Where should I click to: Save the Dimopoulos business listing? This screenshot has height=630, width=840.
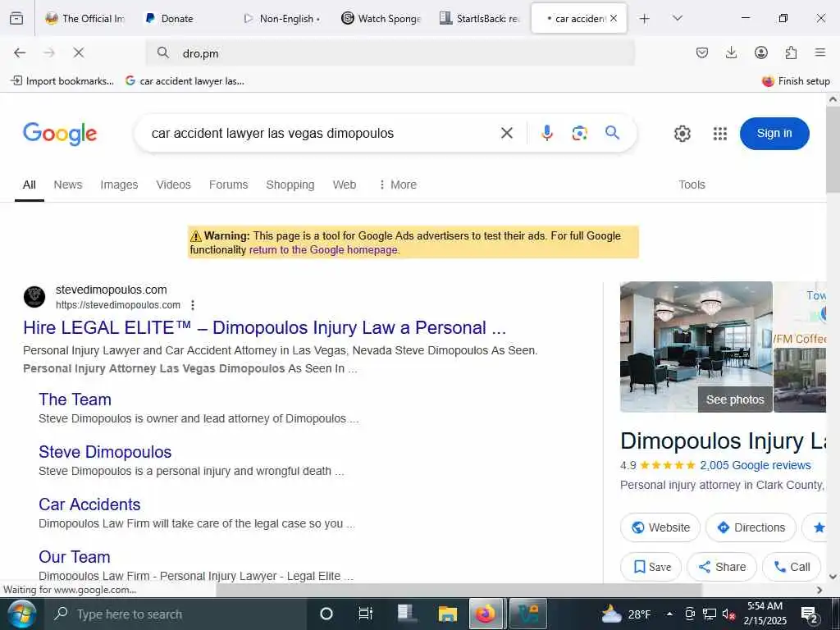click(651, 567)
